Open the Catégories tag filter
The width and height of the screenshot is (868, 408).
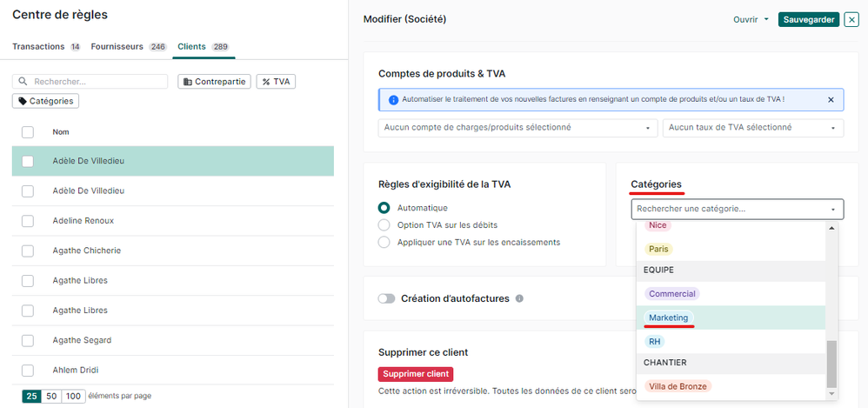(45, 101)
